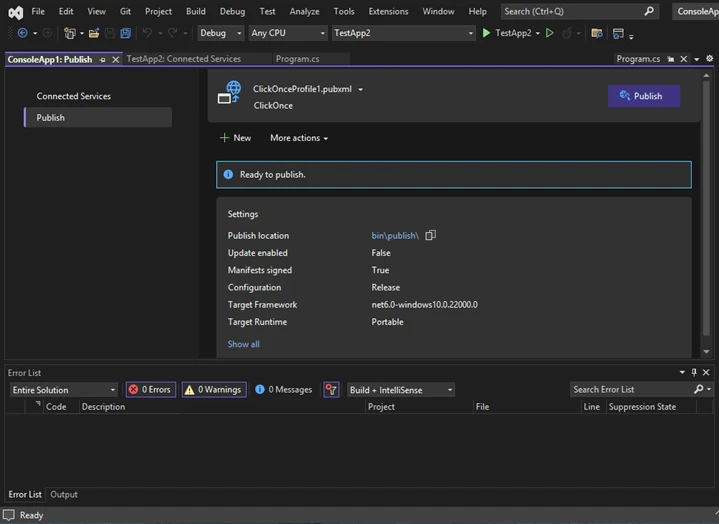
Task: Click the Save All toolbar icon
Action: click(x=125, y=33)
